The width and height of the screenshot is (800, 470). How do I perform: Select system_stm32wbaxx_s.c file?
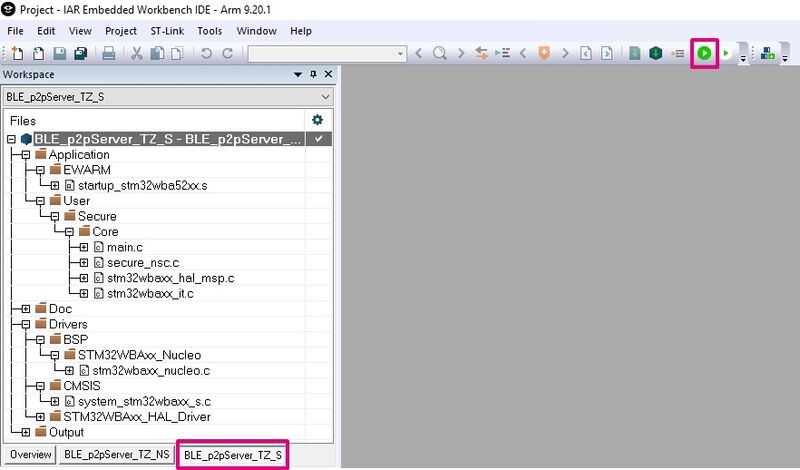point(144,402)
